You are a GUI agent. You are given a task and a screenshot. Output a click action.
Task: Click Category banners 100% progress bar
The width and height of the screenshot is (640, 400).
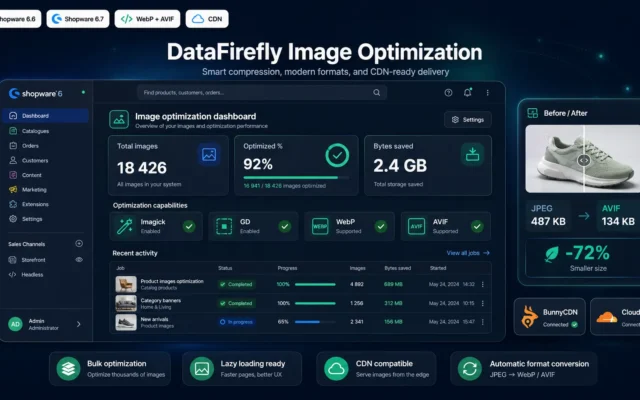point(315,303)
